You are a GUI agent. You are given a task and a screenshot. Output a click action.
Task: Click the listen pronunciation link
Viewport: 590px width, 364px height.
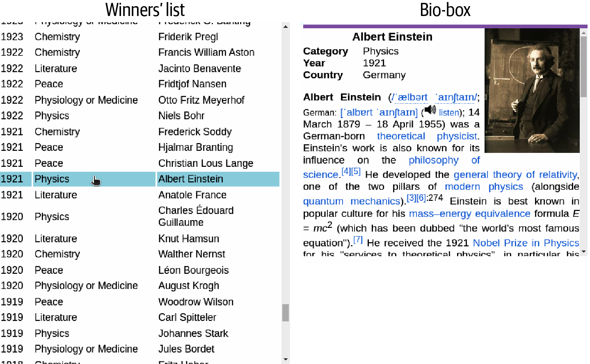tap(449, 113)
